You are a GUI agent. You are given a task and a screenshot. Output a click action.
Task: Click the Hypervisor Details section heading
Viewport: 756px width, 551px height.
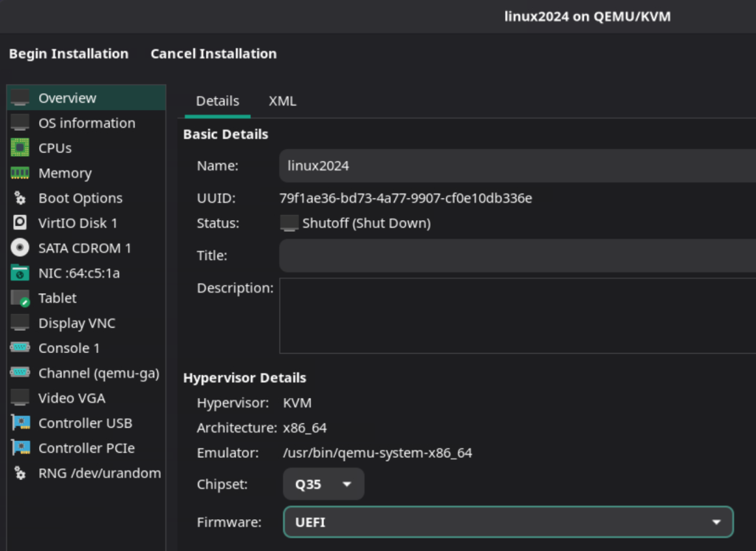pos(244,377)
